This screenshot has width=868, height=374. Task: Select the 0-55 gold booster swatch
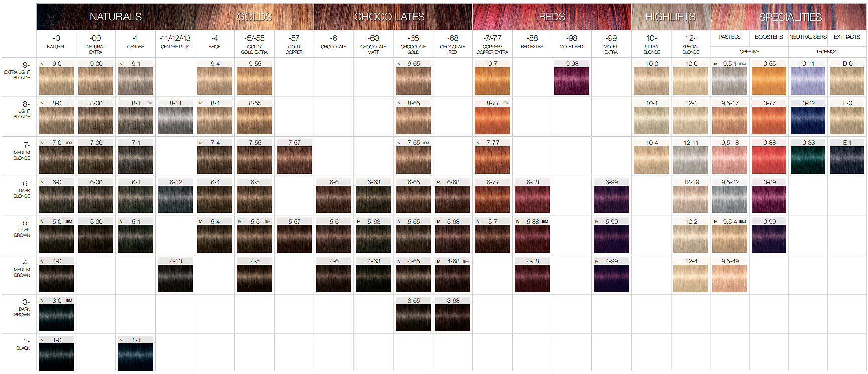[x=769, y=81]
